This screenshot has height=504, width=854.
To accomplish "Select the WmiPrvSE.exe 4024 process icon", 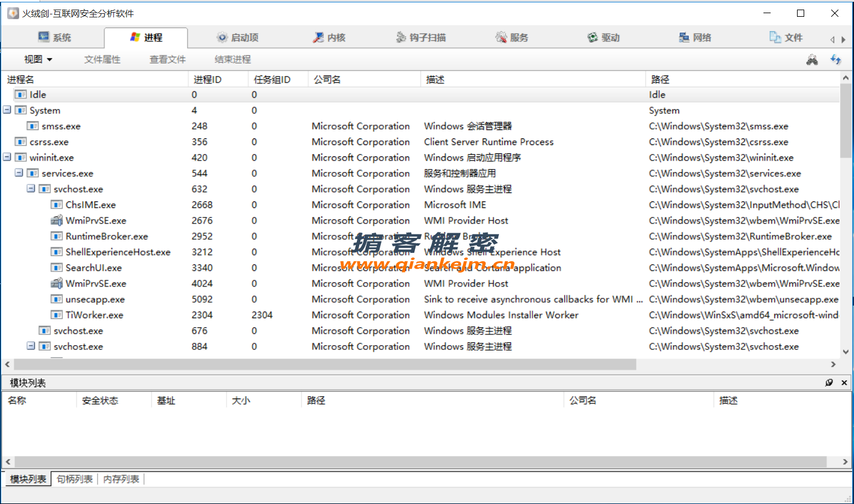I will click(57, 283).
